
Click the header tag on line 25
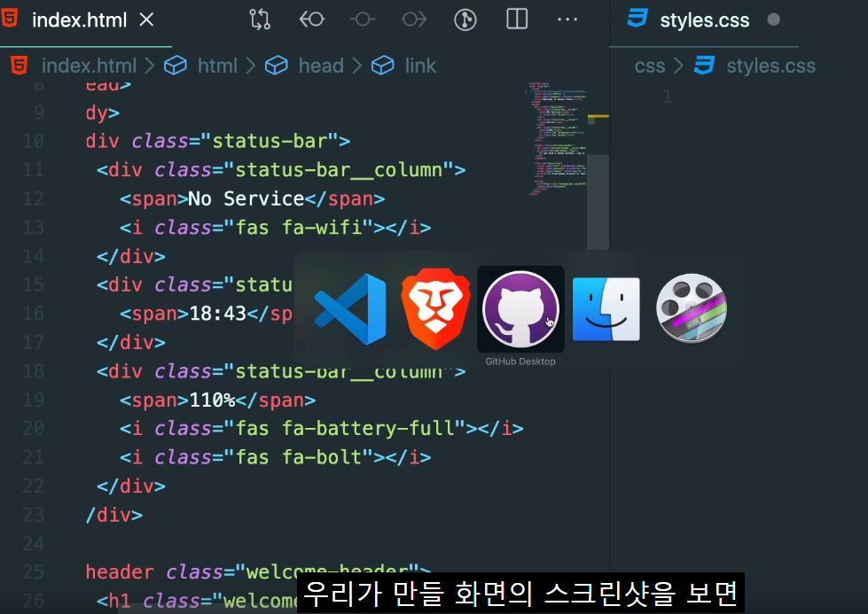(120, 572)
